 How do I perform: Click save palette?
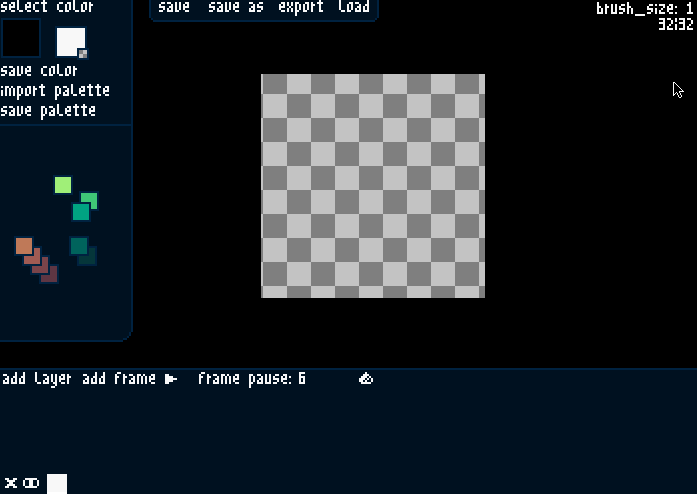click(48, 111)
